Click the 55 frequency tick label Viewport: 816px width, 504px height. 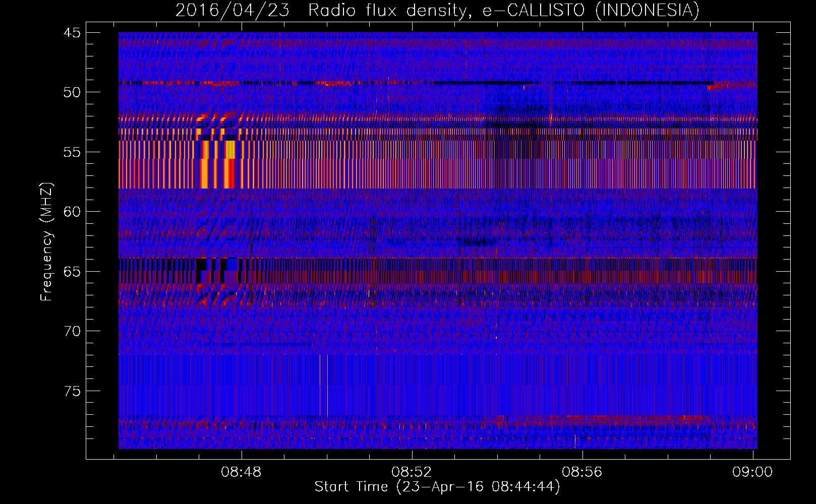(x=72, y=152)
